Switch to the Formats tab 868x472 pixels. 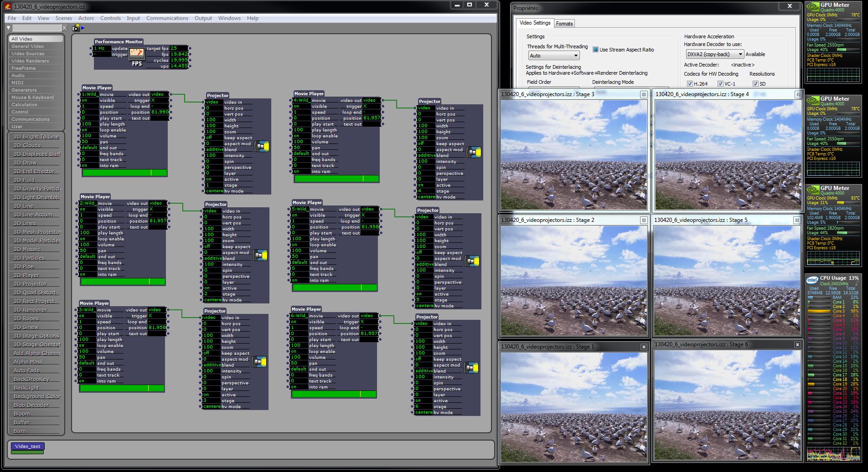pyautogui.click(x=564, y=24)
